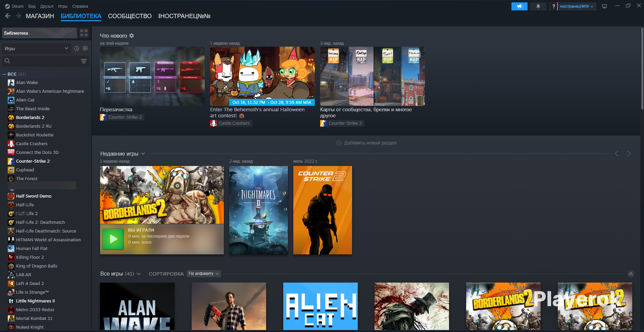Open Little Nightmares II recent game cover
Viewport: 644px width, 332px height.
point(258,210)
